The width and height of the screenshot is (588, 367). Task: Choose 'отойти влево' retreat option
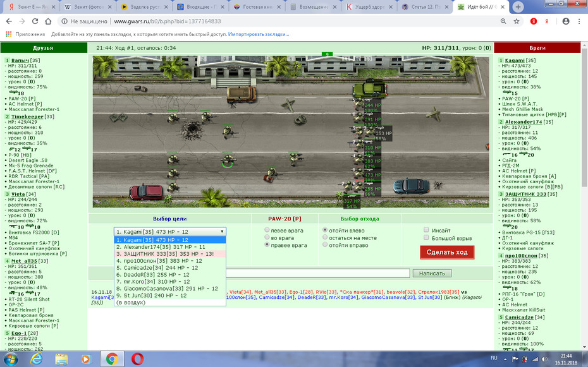pos(325,230)
